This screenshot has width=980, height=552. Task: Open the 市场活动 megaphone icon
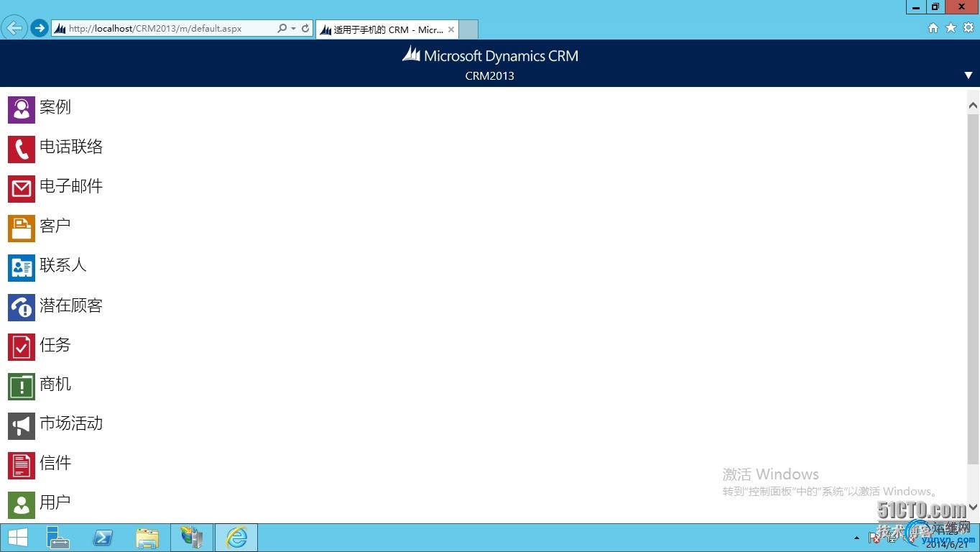click(x=22, y=425)
